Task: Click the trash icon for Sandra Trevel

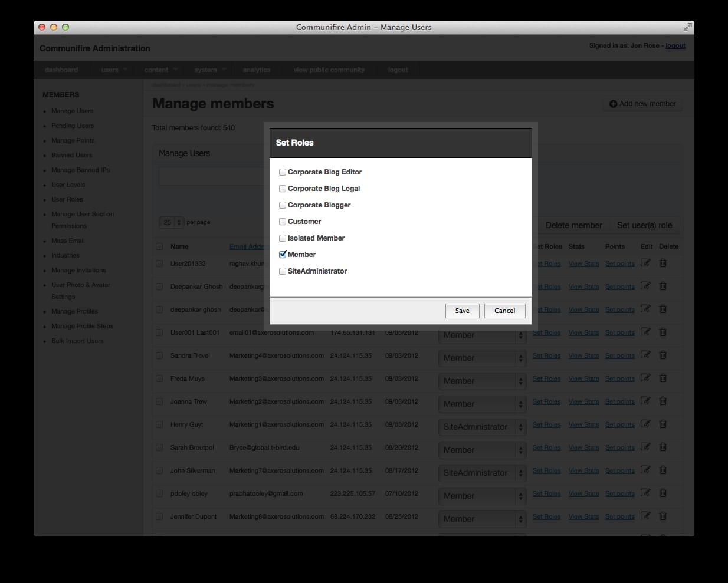Action: 663,355
